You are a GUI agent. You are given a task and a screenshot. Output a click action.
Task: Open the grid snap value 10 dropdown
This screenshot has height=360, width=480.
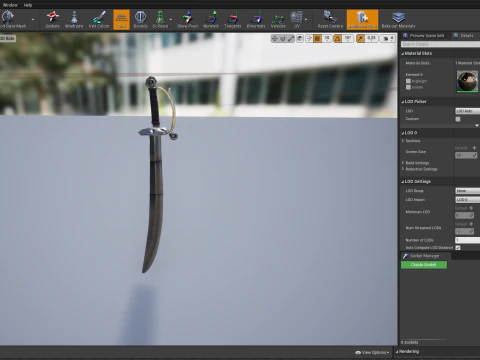coord(327,39)
